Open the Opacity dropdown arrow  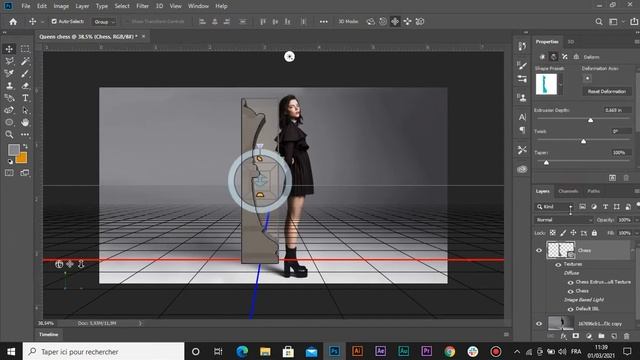tap(636, 220)
